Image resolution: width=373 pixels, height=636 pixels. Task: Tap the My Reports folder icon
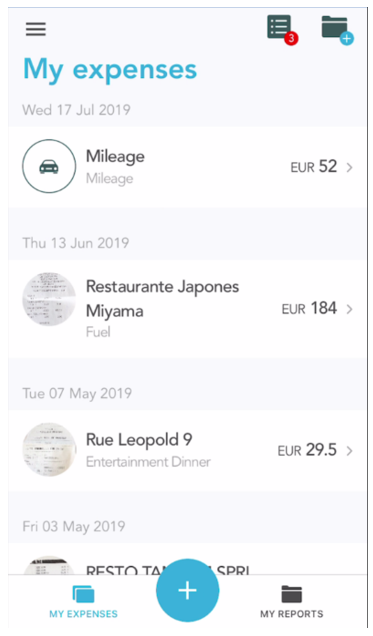pyautogui.click(x=292, y=595)
